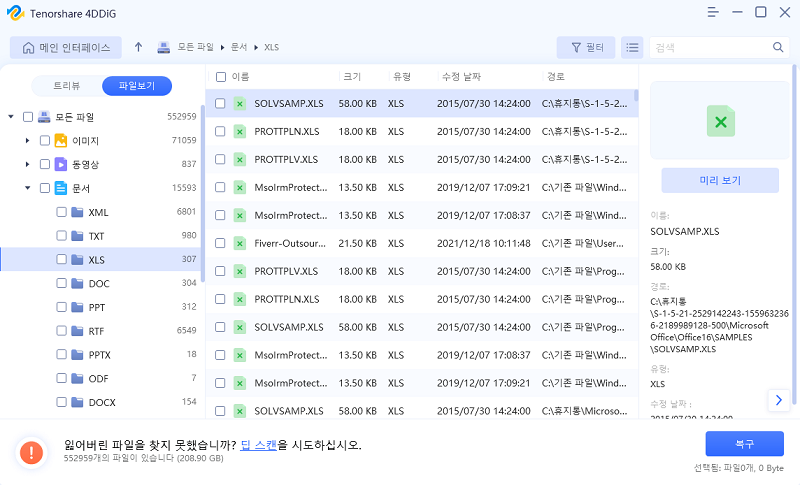The image size is (800, 485).
Task: Click the orange warning icon at bottom
Action: tap(32, 451)
